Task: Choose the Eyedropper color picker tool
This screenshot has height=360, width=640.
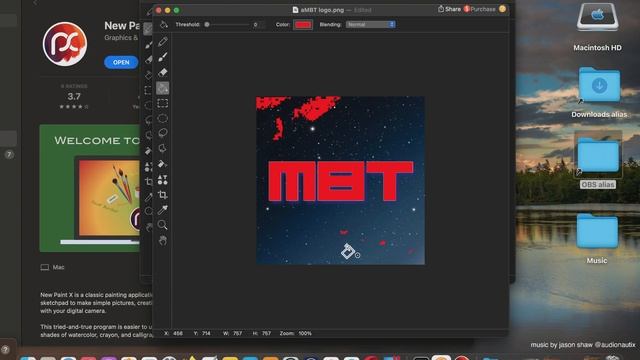Action: [x=163, y=210]
